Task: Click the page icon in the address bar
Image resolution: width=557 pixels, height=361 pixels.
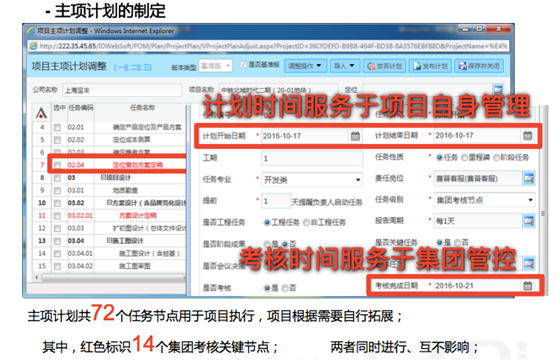Action: [x=33, y=46]
